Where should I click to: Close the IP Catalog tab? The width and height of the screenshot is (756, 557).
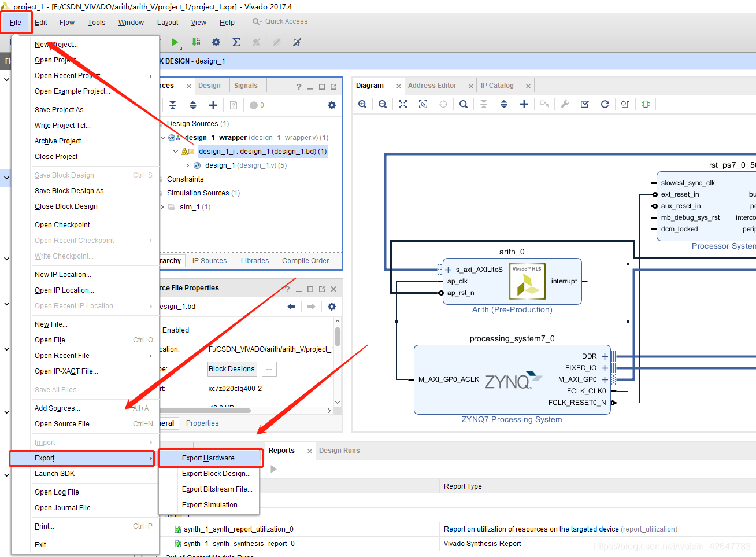point(528,86)
